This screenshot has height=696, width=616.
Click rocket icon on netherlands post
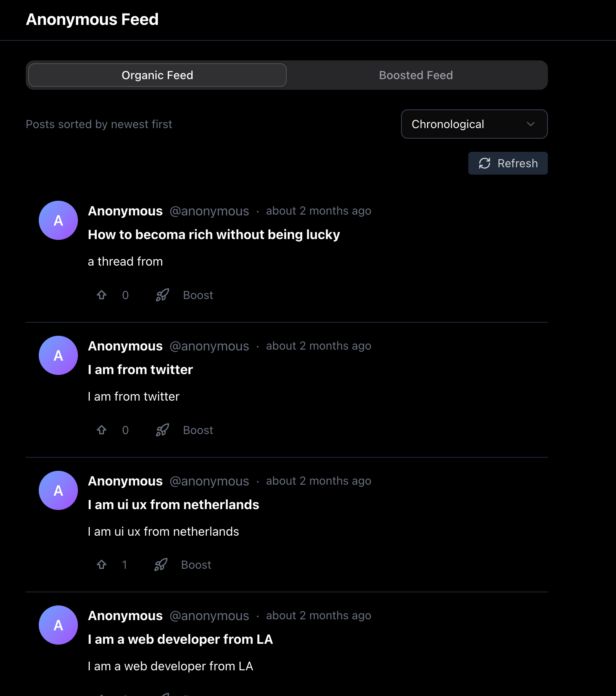pos(161,565)
